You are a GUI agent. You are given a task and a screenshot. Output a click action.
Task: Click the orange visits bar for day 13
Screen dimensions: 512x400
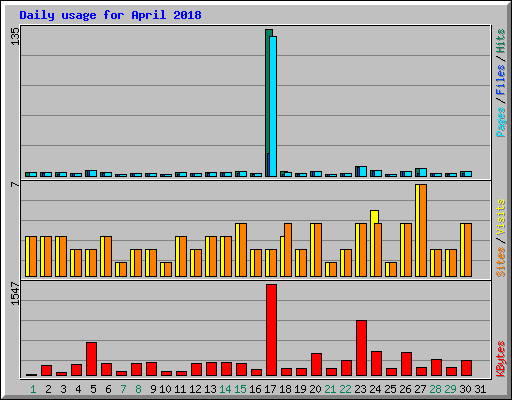pos(213,256)
